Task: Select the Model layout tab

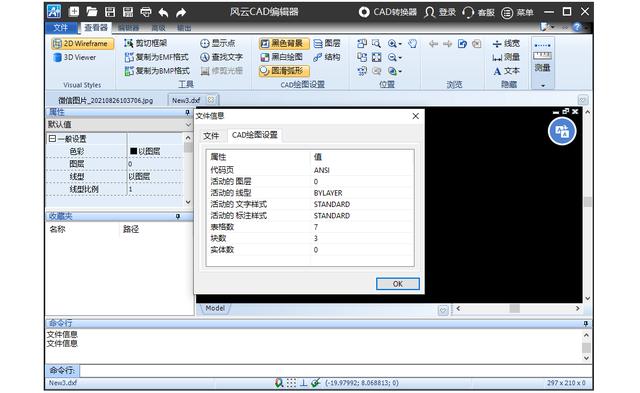Action: [215, 308]
